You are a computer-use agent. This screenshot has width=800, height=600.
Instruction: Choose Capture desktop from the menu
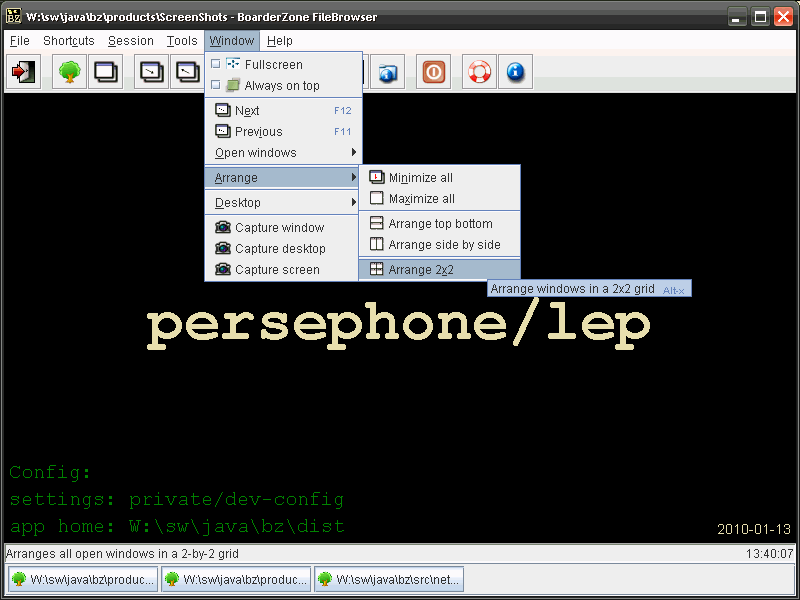[x=282, y=248]
